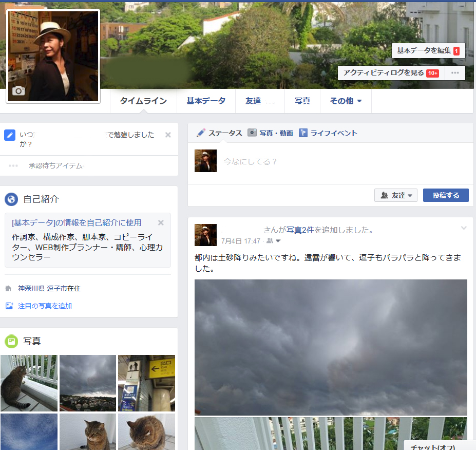The image size is (476, 450).
Task: Select the ステータス composer tab
Action: click(219, 133)
